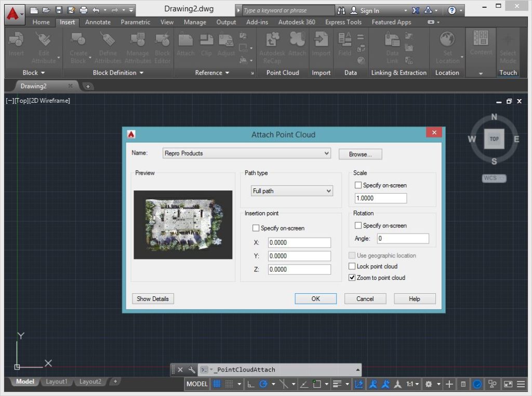The width and height of the screenshot is (532, 396).
Task: Toggle snap mode in the status bar
Action: [x=229, y=384]
